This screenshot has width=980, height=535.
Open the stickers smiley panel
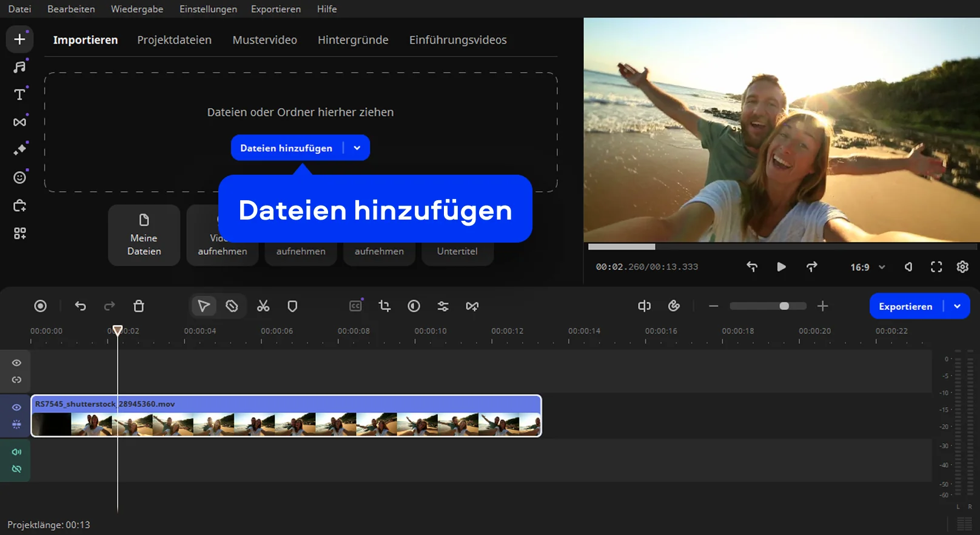[19, 178]
